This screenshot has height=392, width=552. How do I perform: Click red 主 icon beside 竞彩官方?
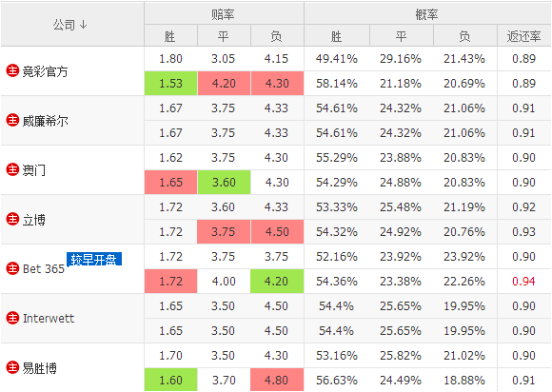tap(12, 70)
